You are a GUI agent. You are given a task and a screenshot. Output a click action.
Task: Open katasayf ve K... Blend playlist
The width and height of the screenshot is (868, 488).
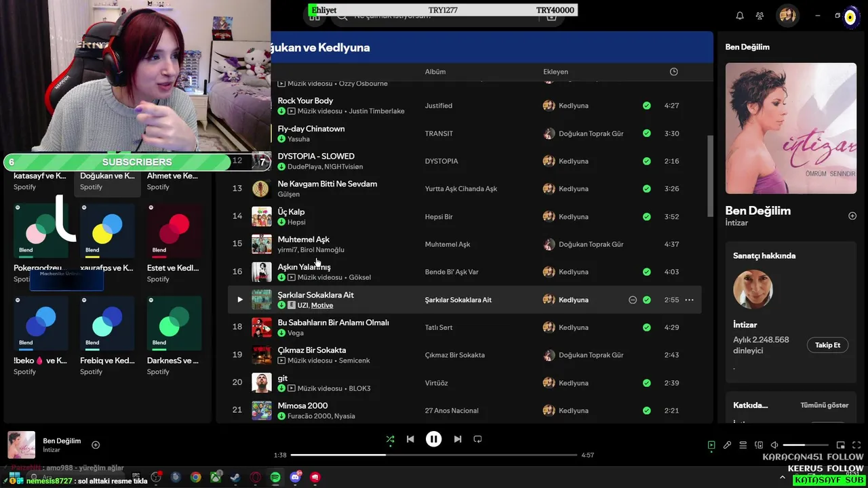tap(40, 176)
